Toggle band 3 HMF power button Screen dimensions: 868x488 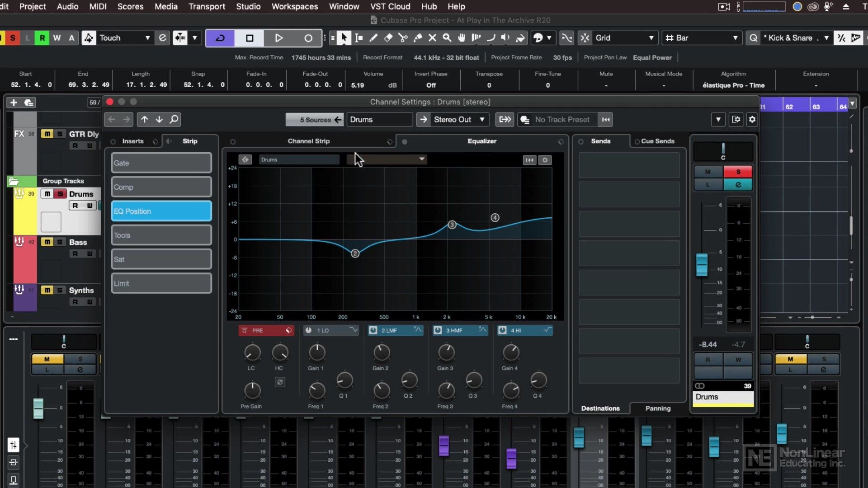[x=438, y=330]
